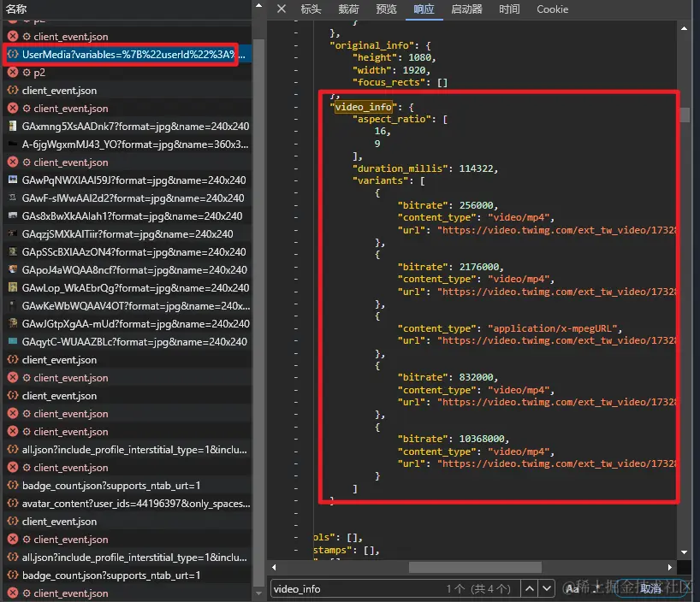Collapse the "video_info" block in gutter
The width and height of the screenshot is (700, 602).
(295, 107)
